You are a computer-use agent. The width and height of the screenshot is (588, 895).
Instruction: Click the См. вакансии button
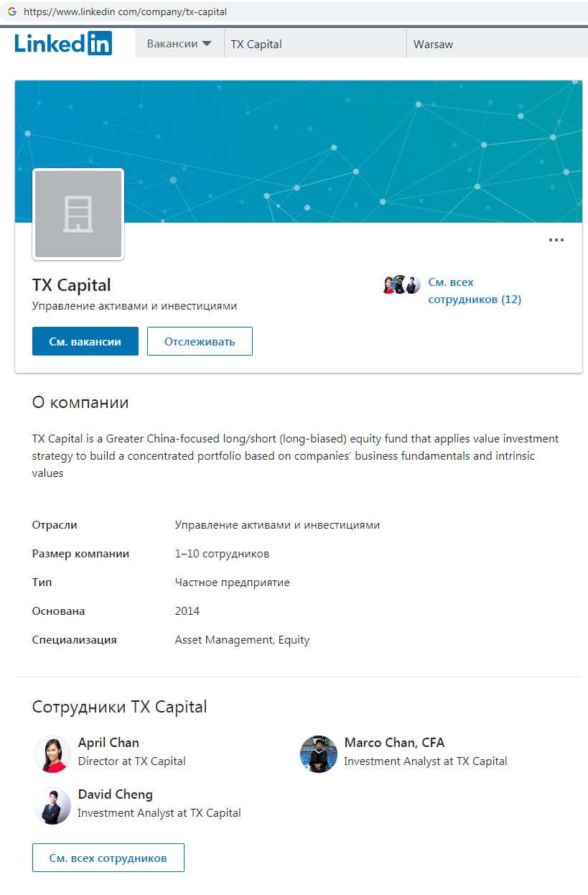pyautogui.click(x=85, y=341)
